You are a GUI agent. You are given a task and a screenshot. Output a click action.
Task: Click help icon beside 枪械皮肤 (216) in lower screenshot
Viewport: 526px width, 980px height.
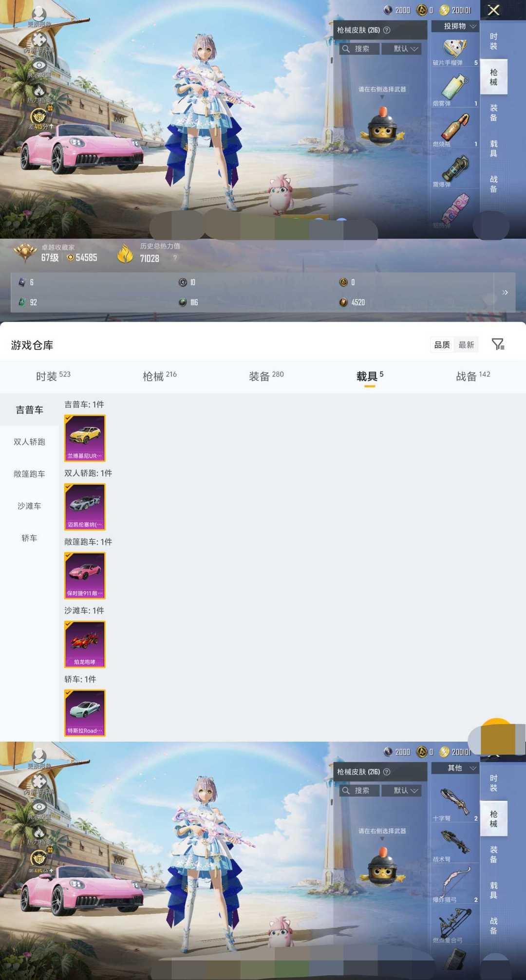point(387,772)
